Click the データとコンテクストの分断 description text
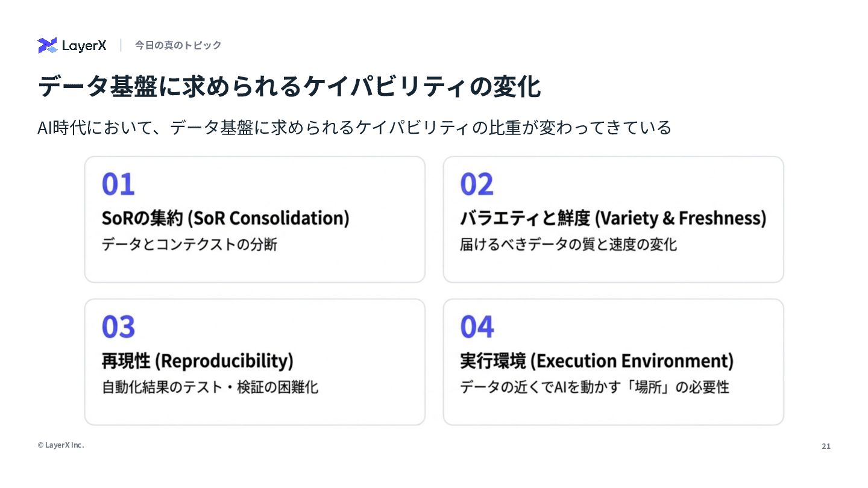This screenshot has width=868, height=488. point(189,245)
